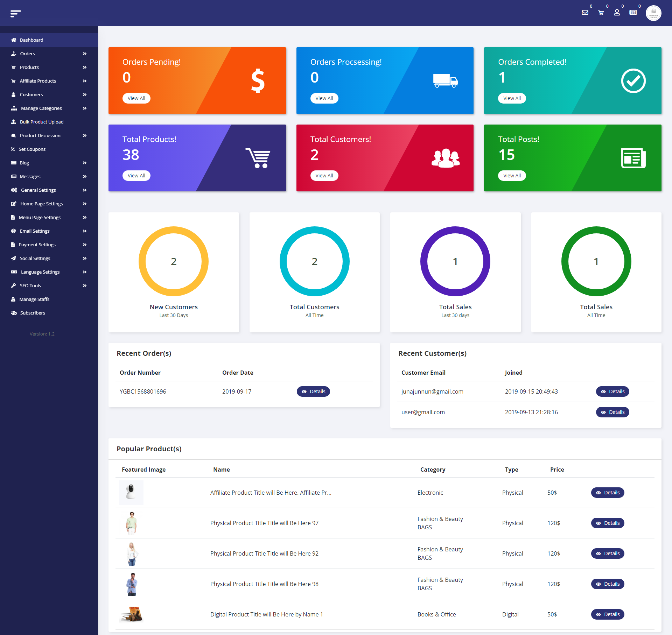Click View All on Total Products card

(x=136, y=176)
